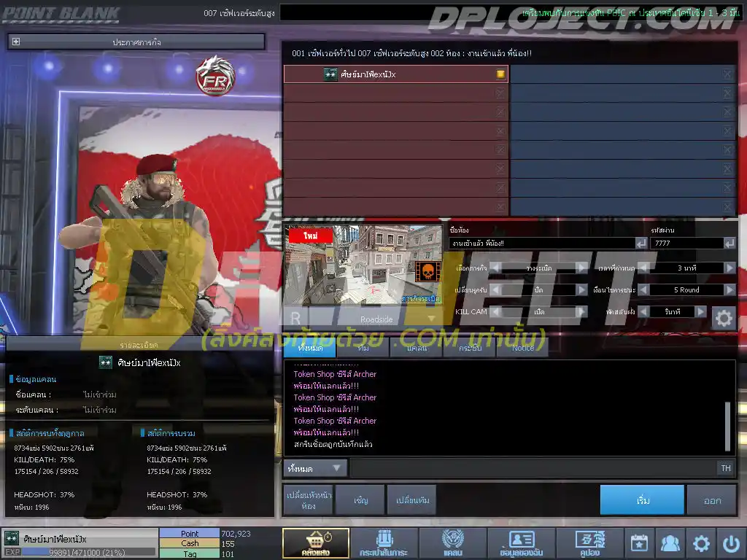The height and width of the screenshot is (560, 747).
Task: Click next arrow for เลือกภารกิจ mission
Action: (x=581, y=268)
